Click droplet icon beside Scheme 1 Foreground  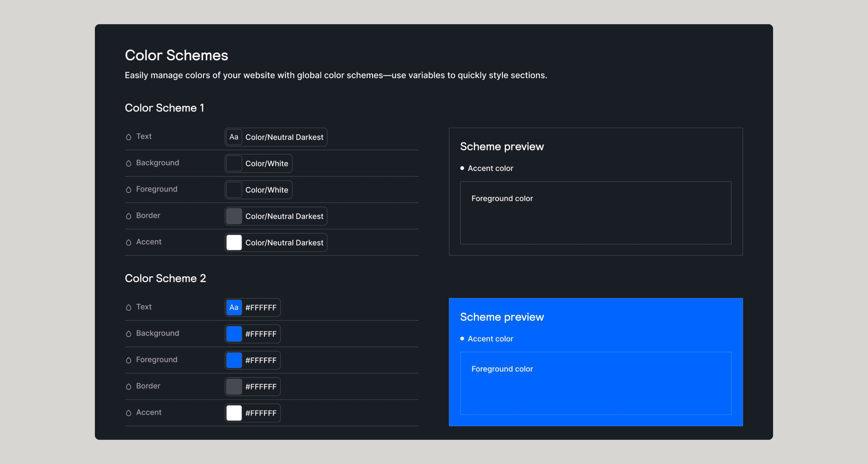coord(128,190)
